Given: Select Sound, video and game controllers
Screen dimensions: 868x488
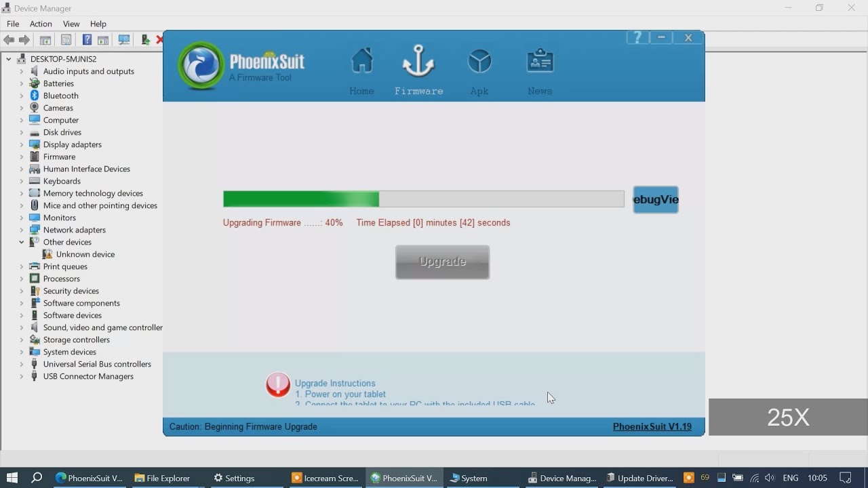Looking at the screenshot, I should [x=103, y=327].
